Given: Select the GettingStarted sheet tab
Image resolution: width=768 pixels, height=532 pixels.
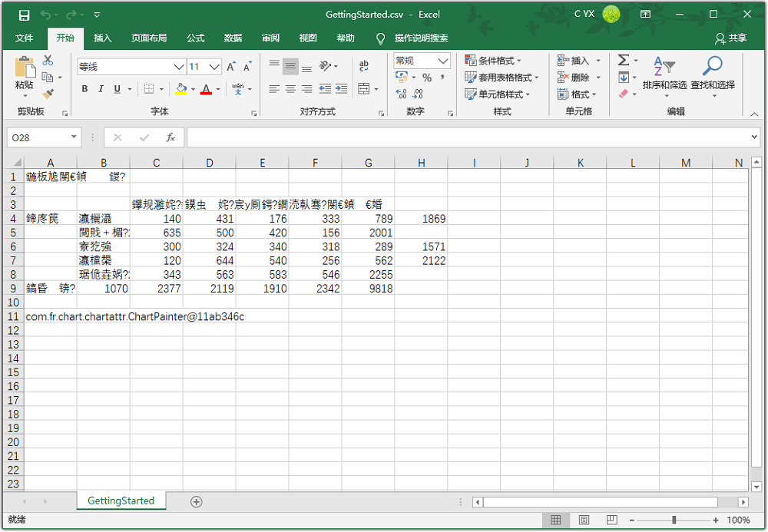Looking at the screenshot, I should tap(121, 501).
